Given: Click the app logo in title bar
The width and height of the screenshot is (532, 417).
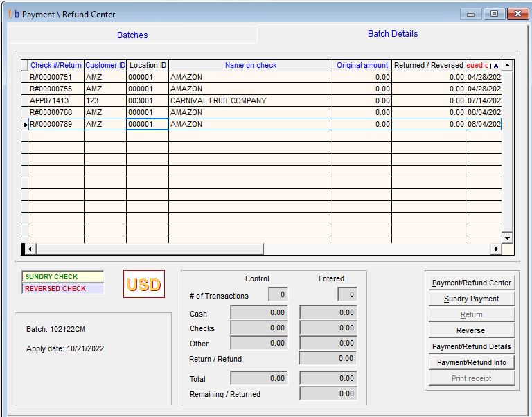Looking at the screenshot, I should pos(14,14).
